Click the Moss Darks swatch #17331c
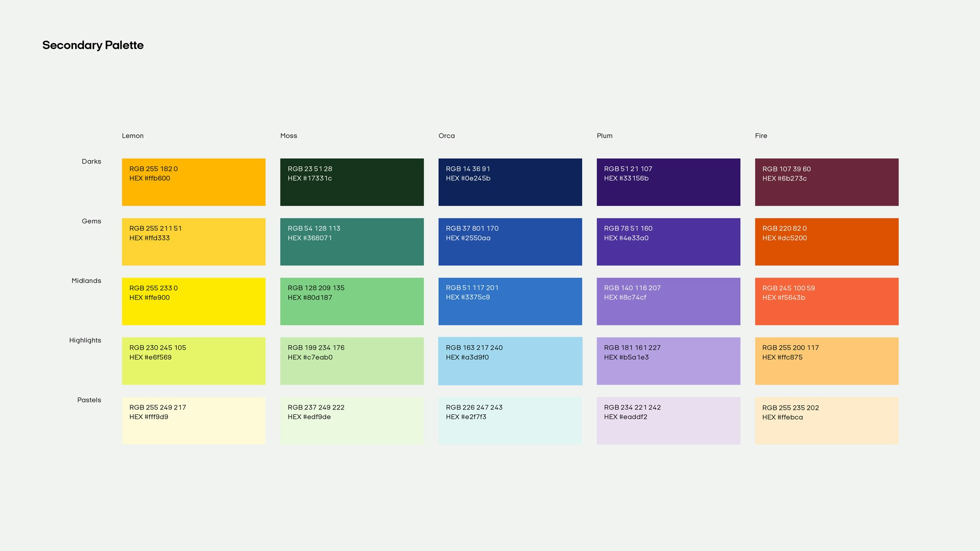 352,182
